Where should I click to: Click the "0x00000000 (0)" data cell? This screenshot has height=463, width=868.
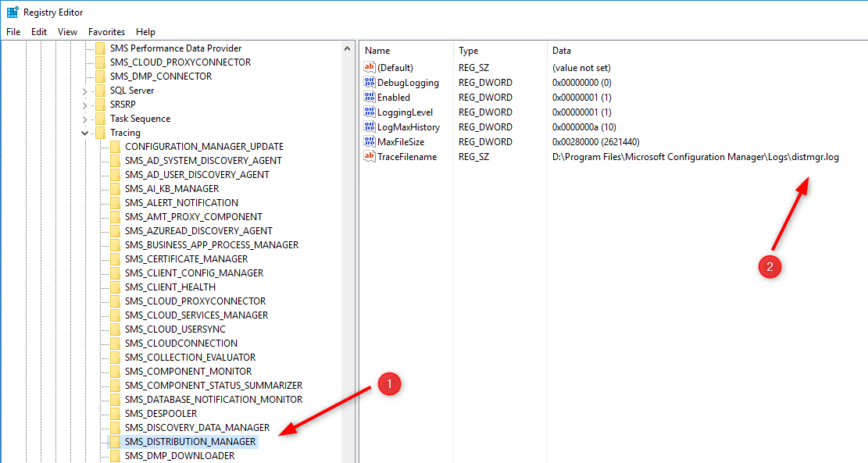[582, 83]
